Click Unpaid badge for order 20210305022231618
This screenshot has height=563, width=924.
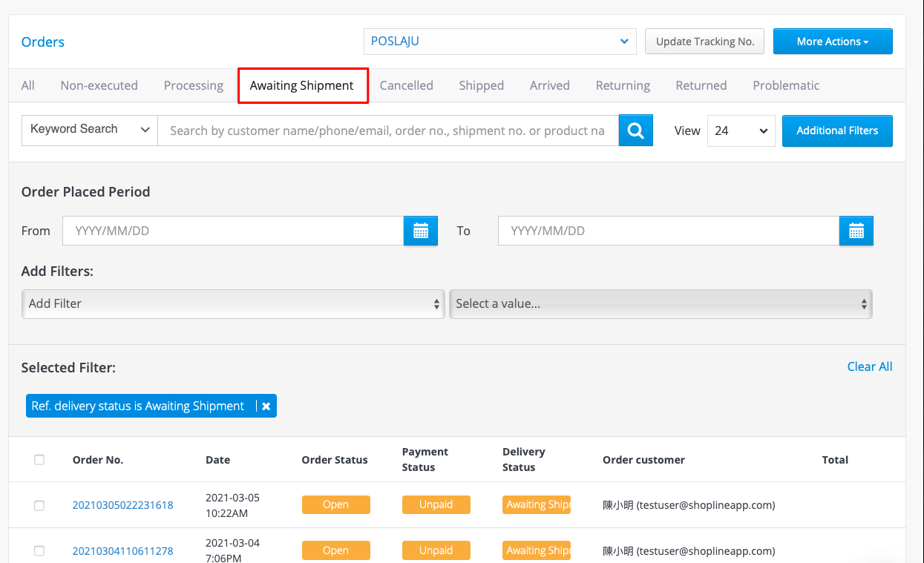pos(436,504)
